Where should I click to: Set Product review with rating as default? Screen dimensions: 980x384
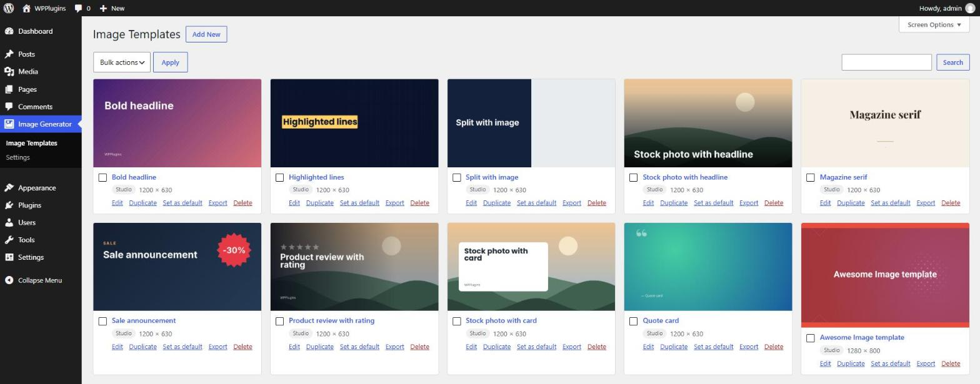(359, 347)
